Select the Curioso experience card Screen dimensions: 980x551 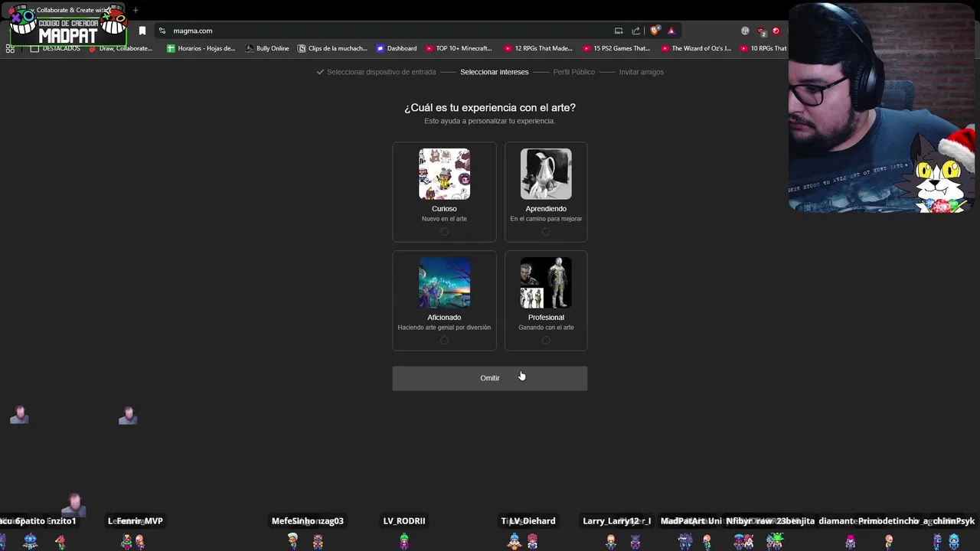point(444,192)
